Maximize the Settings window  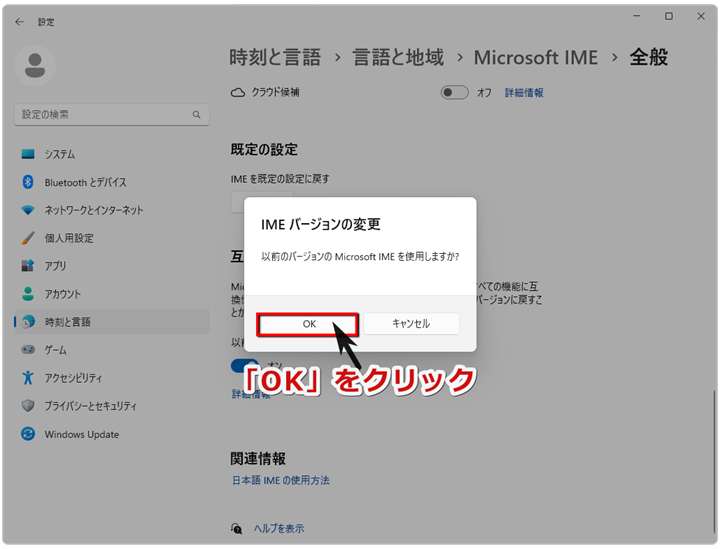coord(669,16)
